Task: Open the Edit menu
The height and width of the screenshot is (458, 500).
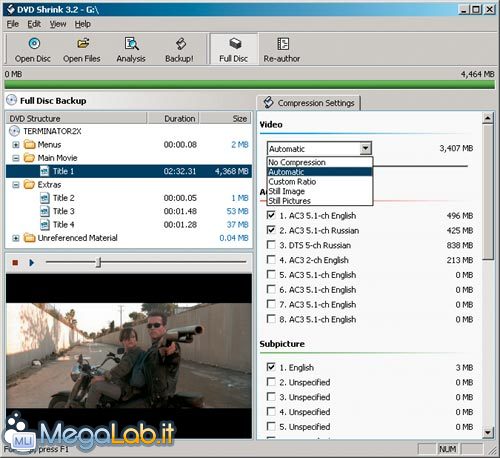Action: [x=34, y=24]
